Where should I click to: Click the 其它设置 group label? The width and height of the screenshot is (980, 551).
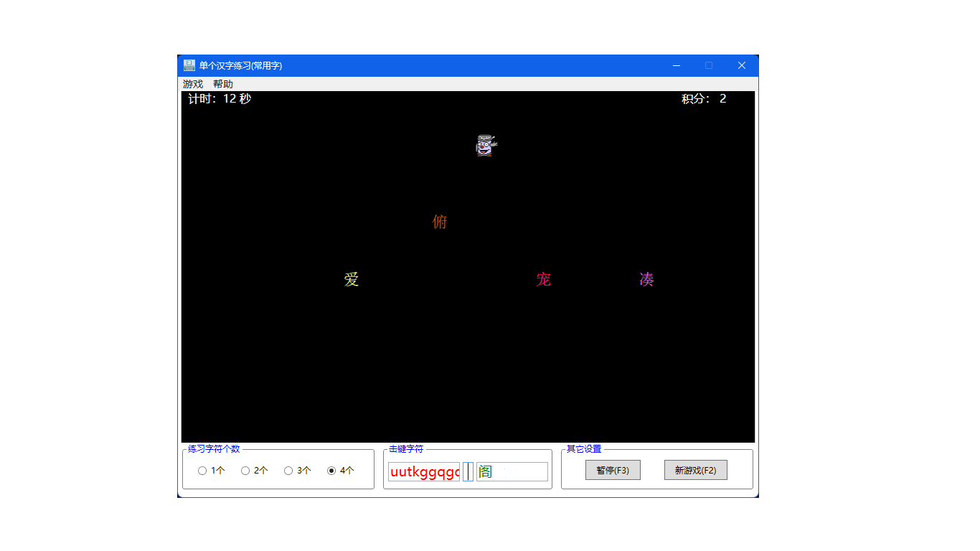tap(584, 449)
